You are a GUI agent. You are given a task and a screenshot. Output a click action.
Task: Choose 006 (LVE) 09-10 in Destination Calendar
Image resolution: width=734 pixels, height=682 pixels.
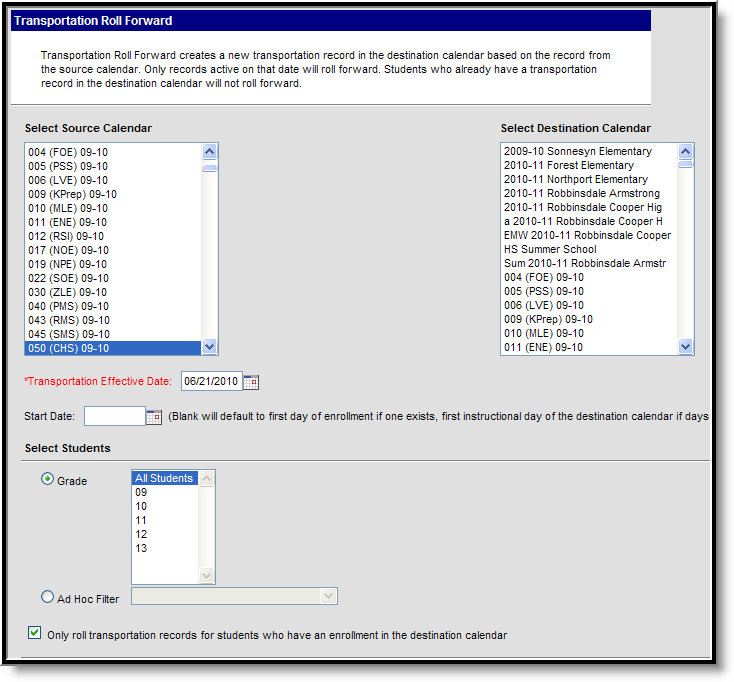(x=589, y=306)
